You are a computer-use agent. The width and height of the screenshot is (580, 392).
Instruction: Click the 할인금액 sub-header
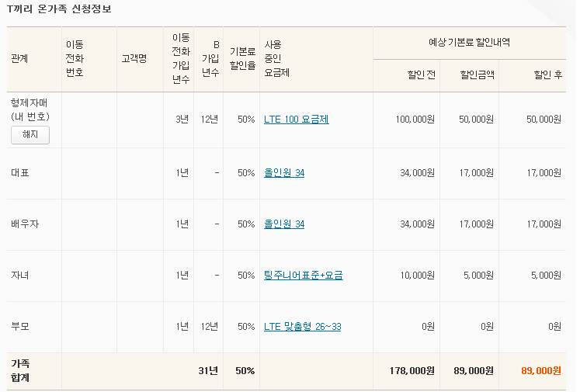pyautogui.click(x=478, y=75)
